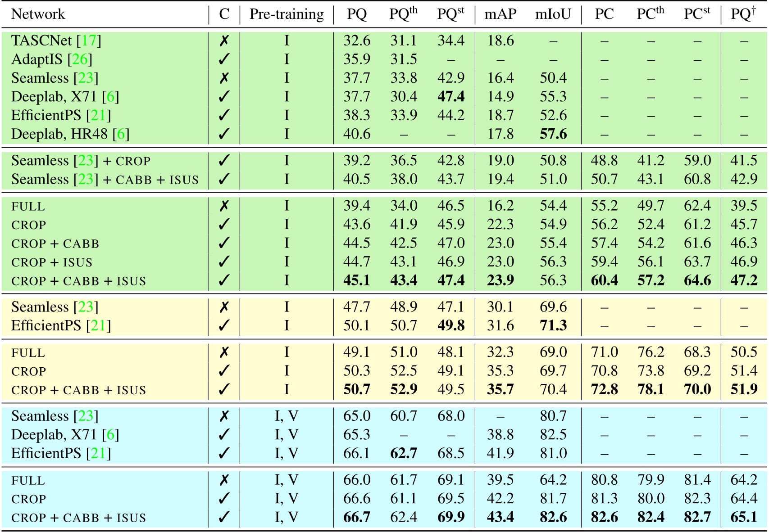Open citation [17] next to TASCNet

pyautogui.click(x=89, y=41)
